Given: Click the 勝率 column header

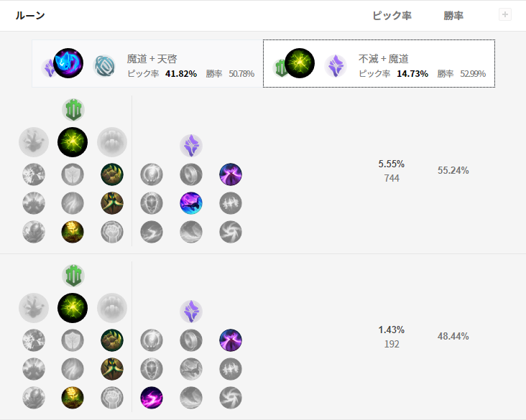Looking at the screenshot, I should [x=453, y=15].
